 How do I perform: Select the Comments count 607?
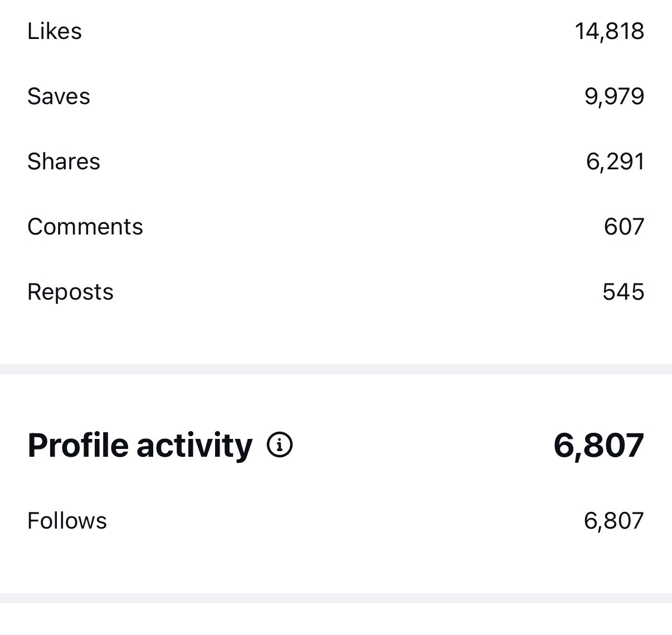click(624, 227)
